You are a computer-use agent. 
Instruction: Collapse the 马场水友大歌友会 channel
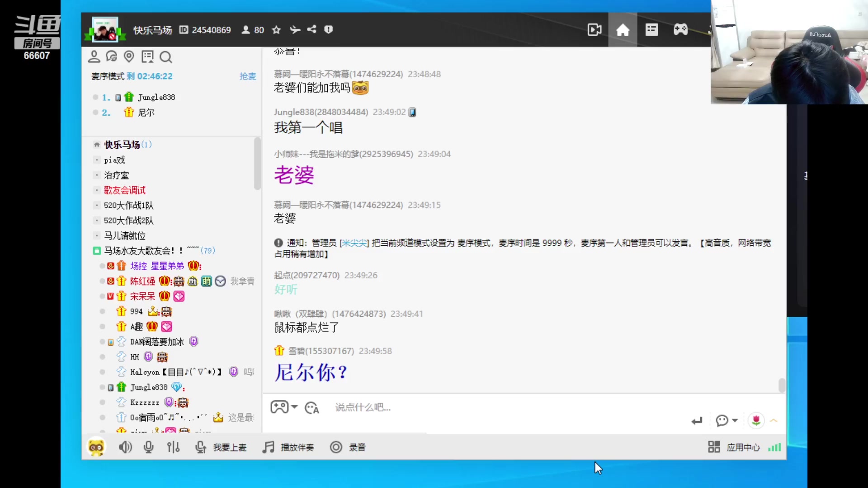(97, 250)
